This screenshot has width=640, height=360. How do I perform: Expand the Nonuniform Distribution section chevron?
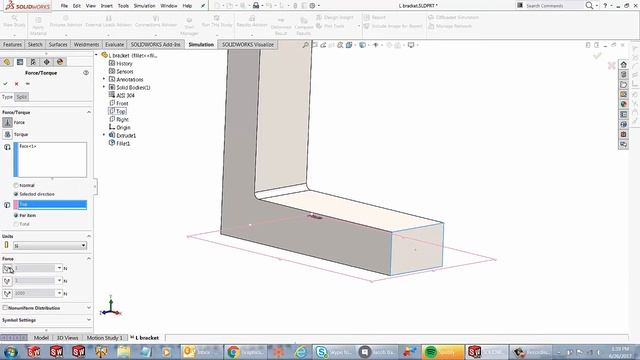coord(89,308)
